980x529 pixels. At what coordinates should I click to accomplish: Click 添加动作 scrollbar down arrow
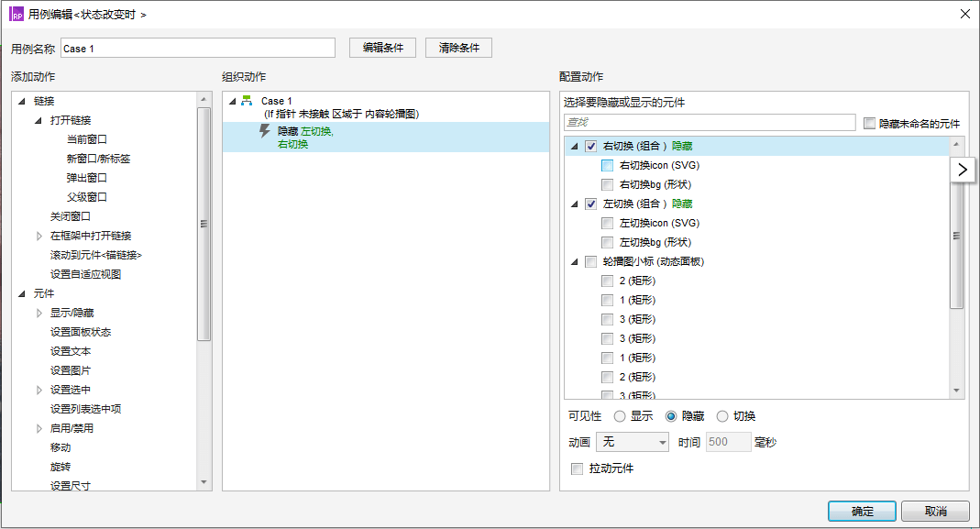point(204,482)
